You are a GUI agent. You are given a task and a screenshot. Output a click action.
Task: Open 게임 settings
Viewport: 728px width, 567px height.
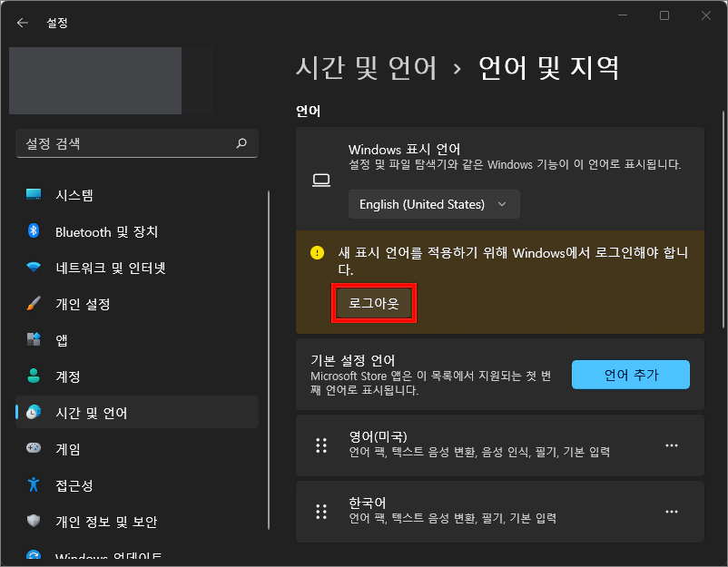click(137, 449)
